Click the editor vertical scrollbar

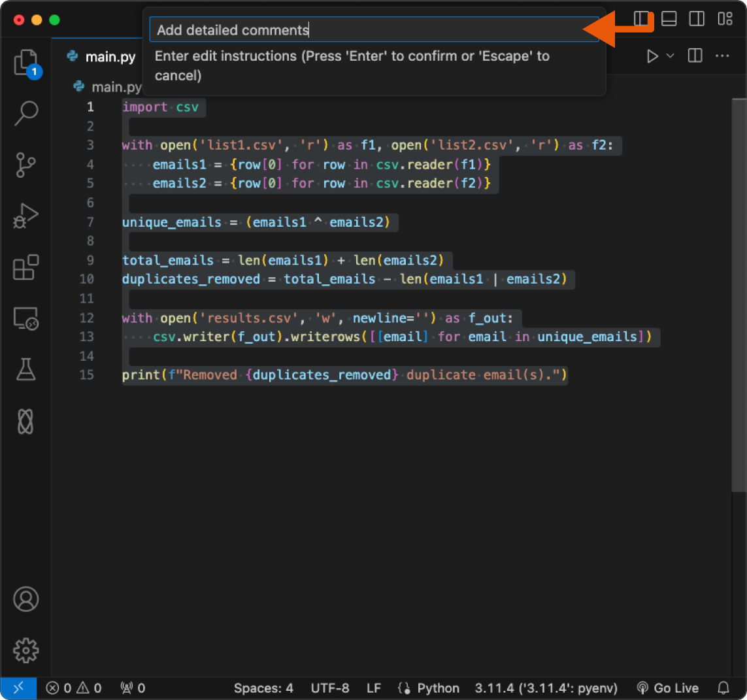coord(739,295)
